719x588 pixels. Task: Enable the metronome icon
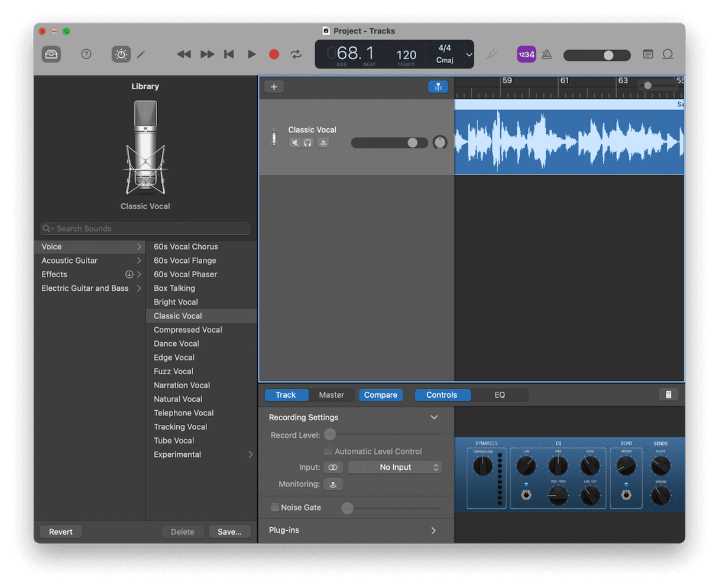(x=547, y=54)
